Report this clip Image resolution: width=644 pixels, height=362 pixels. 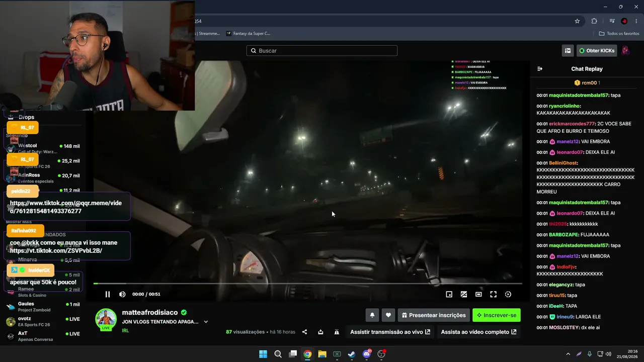point(337,332)
